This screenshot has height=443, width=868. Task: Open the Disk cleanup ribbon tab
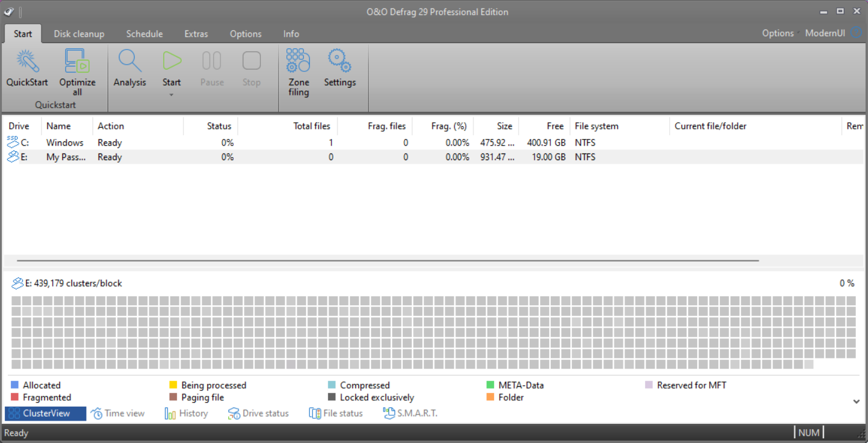point(79,34)
